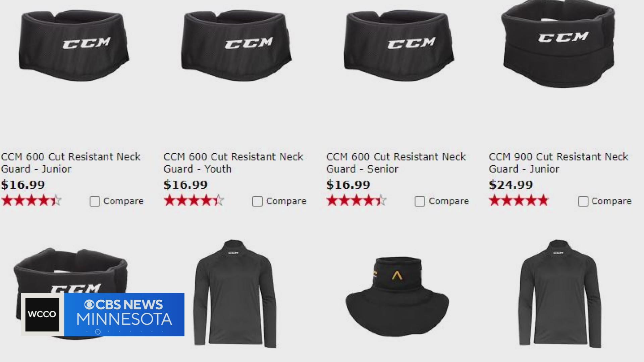Select the gray long-sleeve neck shirt in second column
Screen dimensions: 644x362
(x=235, y=293)
